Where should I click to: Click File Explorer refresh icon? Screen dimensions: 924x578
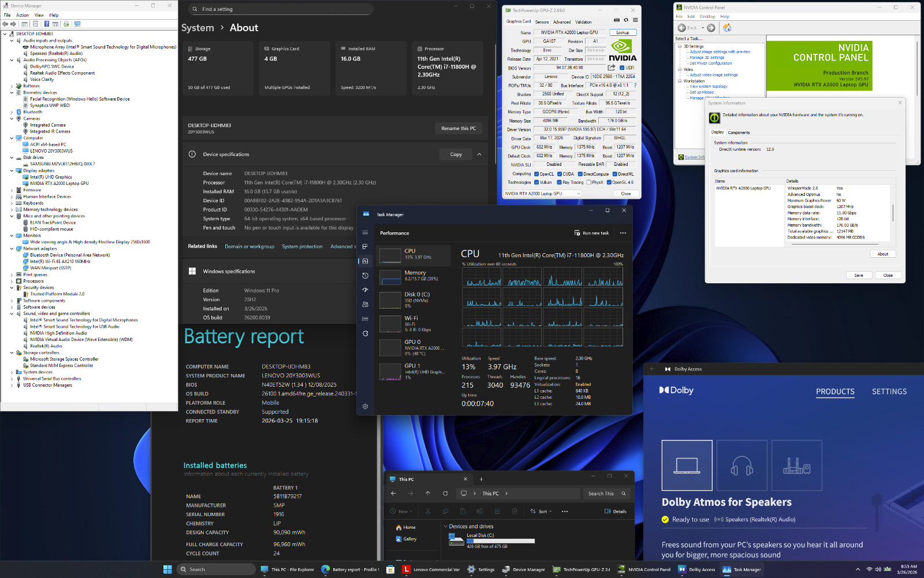pyautogui.click(x=445, y=494)
